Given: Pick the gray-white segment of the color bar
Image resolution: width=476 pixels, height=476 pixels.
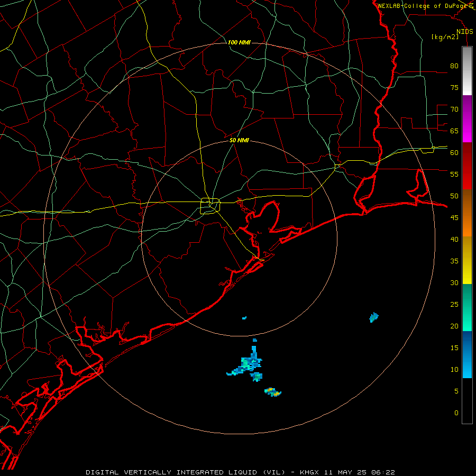Looking at the screenshot, I should click(467, 71).
